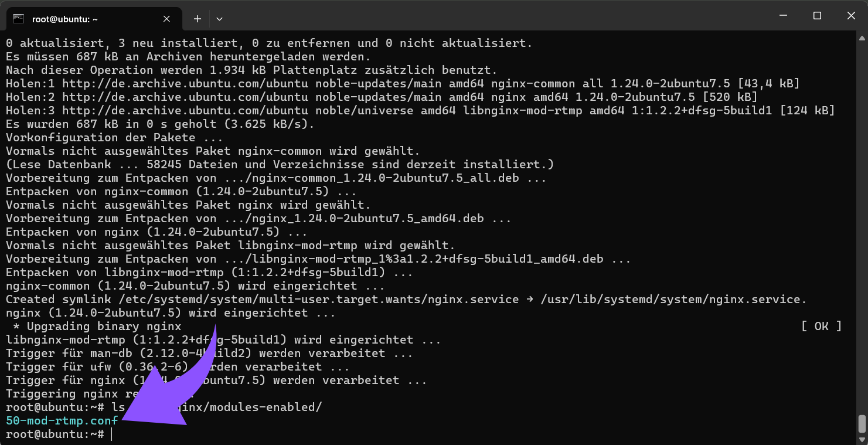Select the root@ubuntu: ~ tab
Screen dimensions: 868x445
[x=88, y=19]
